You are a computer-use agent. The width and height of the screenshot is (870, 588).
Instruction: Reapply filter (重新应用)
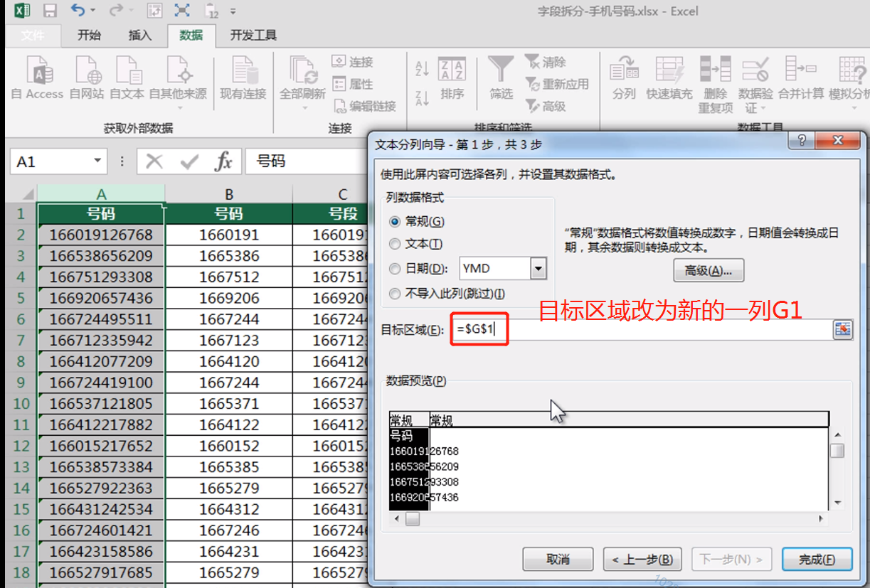pos(557,84)
